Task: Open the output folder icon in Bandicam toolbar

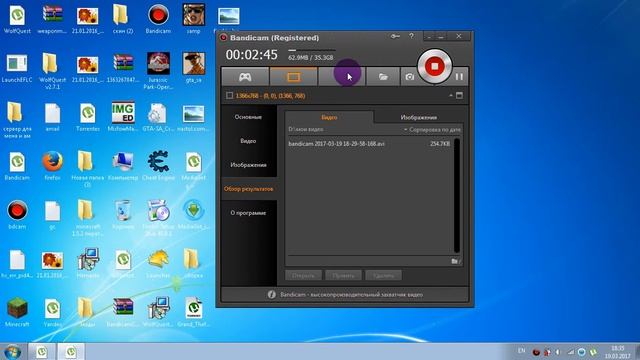Action: (x=383, y=77)
